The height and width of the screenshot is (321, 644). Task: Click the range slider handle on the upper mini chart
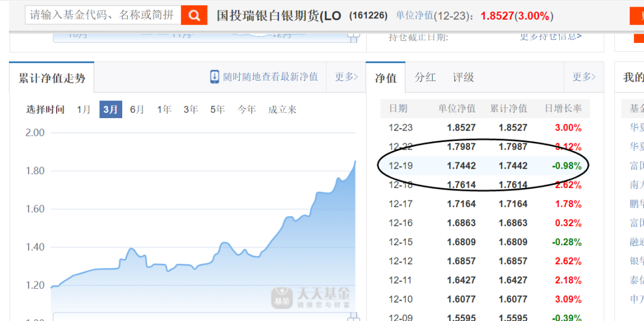[x=353, y=38]
